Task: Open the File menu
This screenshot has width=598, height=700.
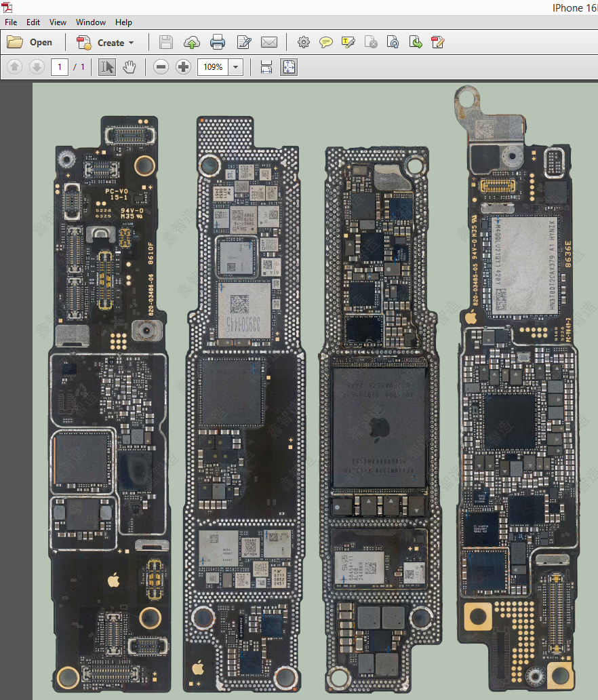Action: (11, 22)
